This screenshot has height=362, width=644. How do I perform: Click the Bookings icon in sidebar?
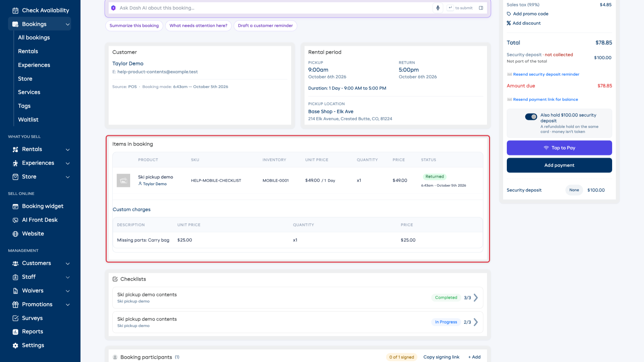[x=15, y=24]
